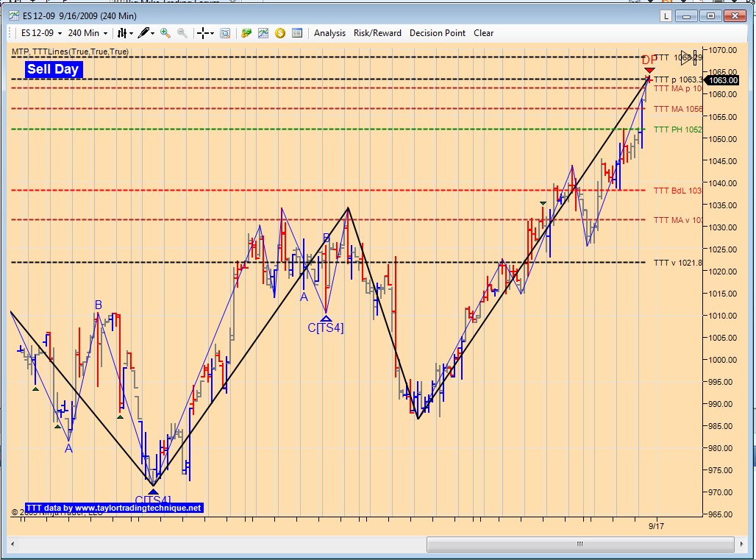Click the Risk/Reward button
Screen dimensions: 756x560
pos(377,33)
